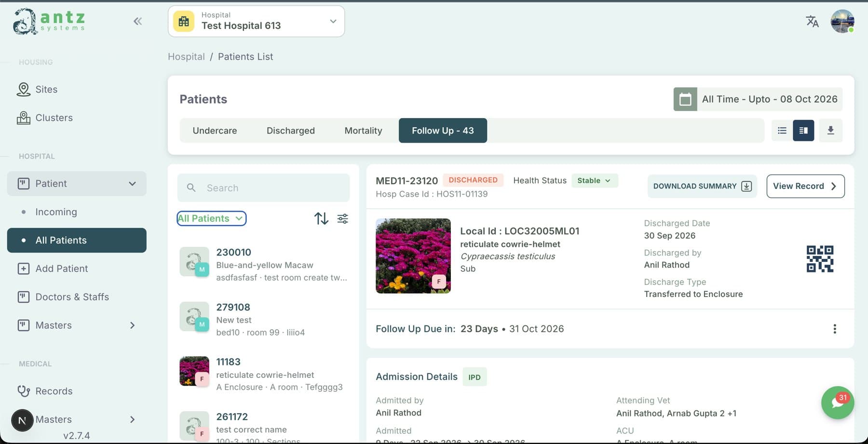The height and width of the screenshot is (444, 868).
Task: Click the Add Patient sidebar item
Action: click(x=77, y=269)
